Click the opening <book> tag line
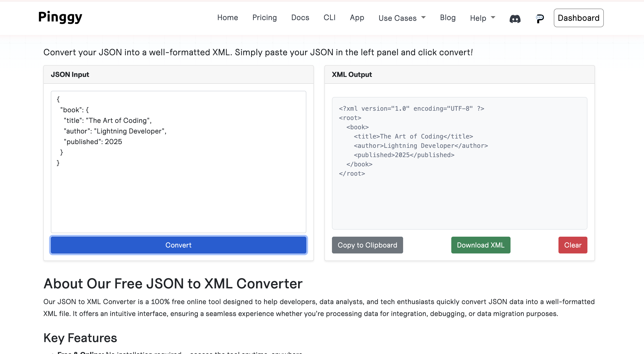The image size is (644, 354). 358,127
